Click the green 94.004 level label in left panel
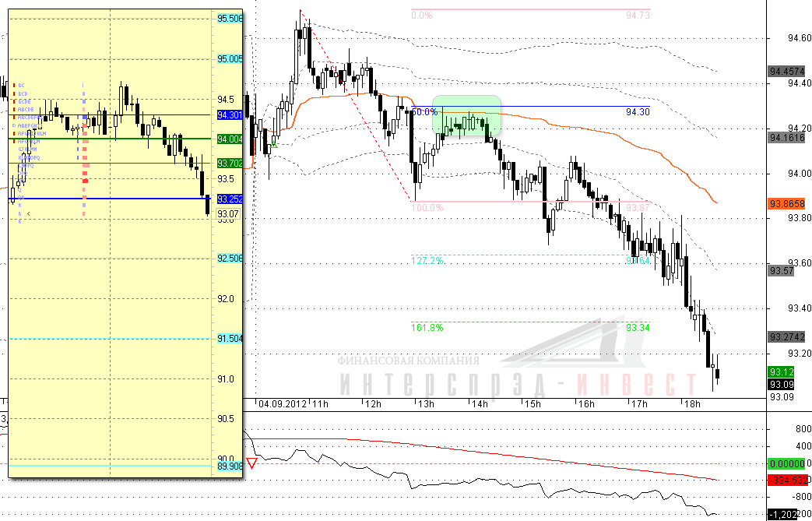Viewport: 812px width, 521px height. pos(230,139)
